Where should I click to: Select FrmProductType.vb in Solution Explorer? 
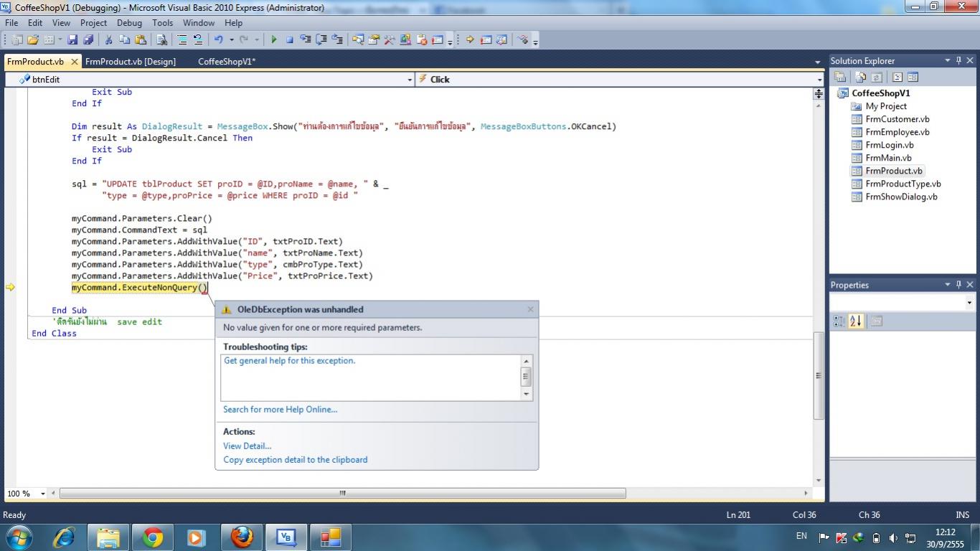point(903,184)
